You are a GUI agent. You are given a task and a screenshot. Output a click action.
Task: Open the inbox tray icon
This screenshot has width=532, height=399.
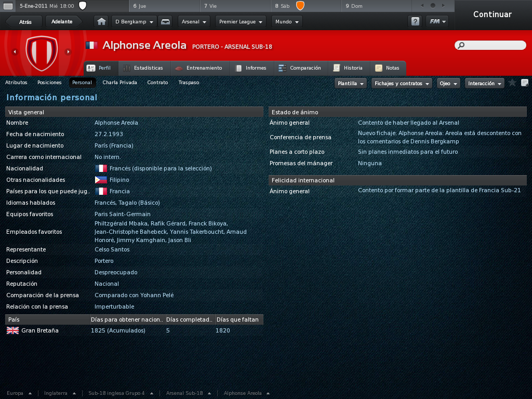(x=165, y=22)
